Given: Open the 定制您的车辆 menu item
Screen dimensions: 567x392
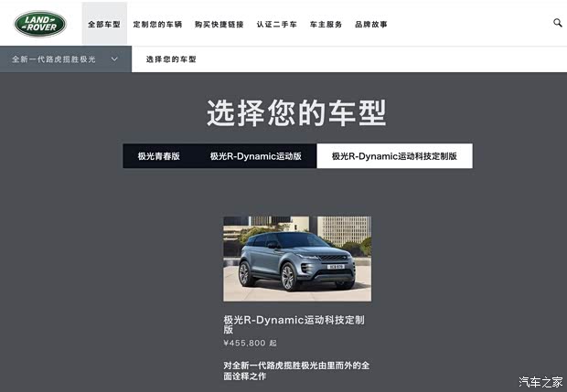Looking at the screenshot, I should (x=157, y=24).
